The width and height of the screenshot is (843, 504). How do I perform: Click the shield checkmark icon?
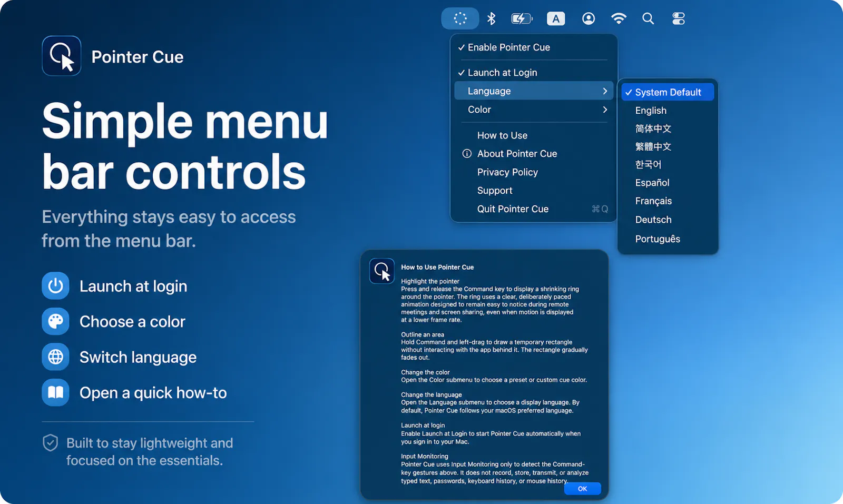50,443
